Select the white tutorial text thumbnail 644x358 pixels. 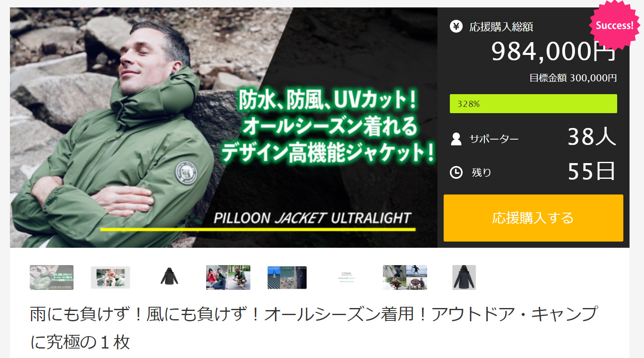[x=346, y=277]
